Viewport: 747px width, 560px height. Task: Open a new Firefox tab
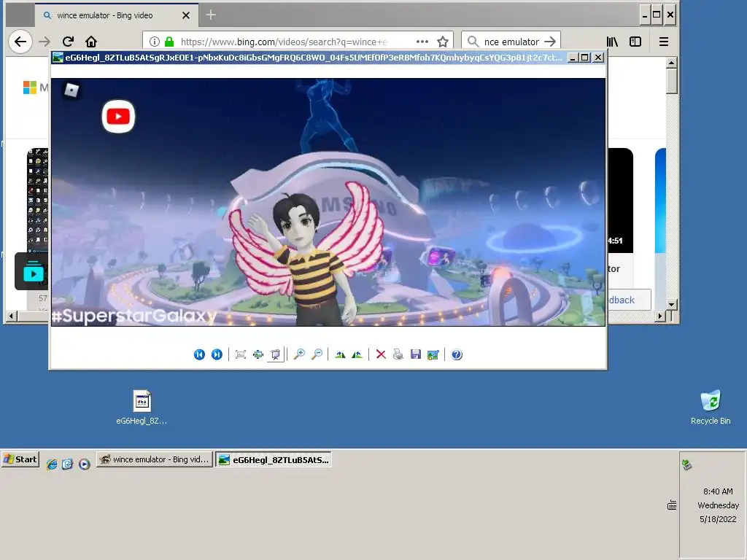(211, 15)
